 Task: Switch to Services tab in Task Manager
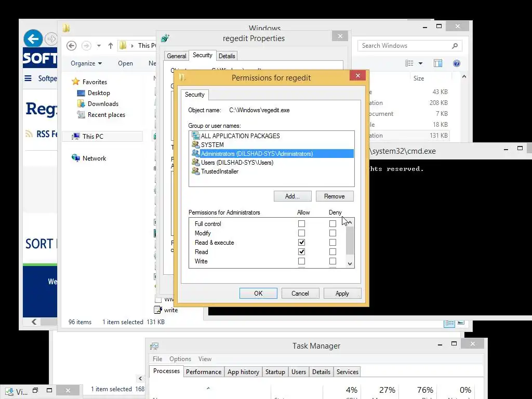tap(348, 372)
